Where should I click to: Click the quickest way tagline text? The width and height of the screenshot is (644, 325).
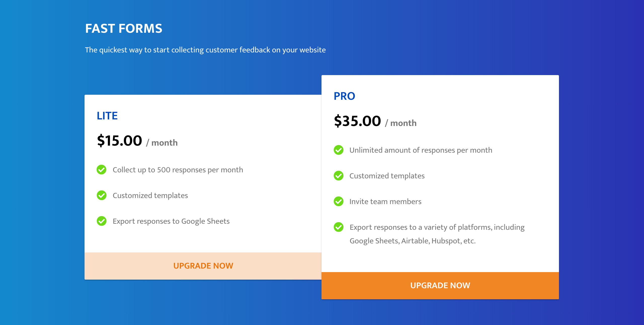205,50
